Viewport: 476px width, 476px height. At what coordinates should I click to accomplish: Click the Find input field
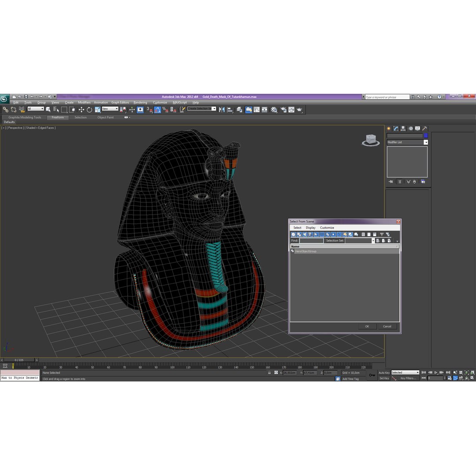(311, 241)
